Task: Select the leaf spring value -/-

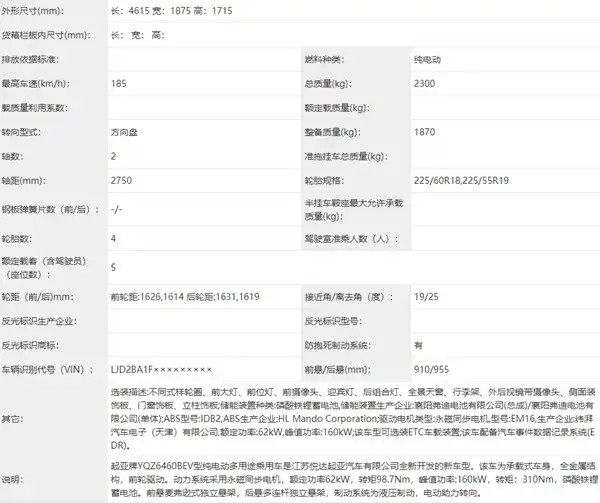Action: [x=116, y=209]
